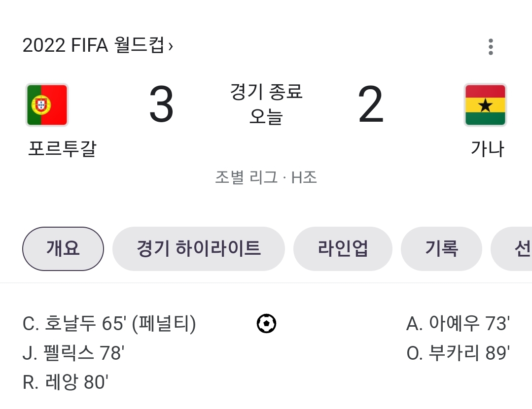Click the J. 펠릭스 78' goal entry
Screen dimensions: 532x409
click(x=73, y=353)
